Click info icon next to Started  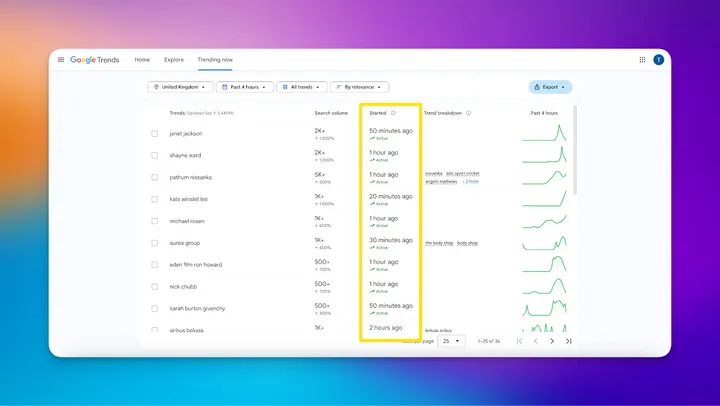tap(393, 113)
